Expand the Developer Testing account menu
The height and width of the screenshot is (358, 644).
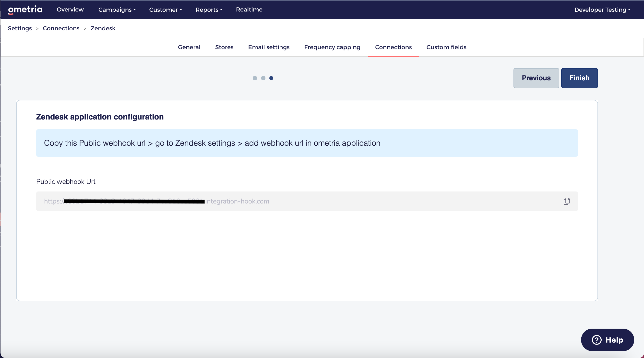pos(602,10)
